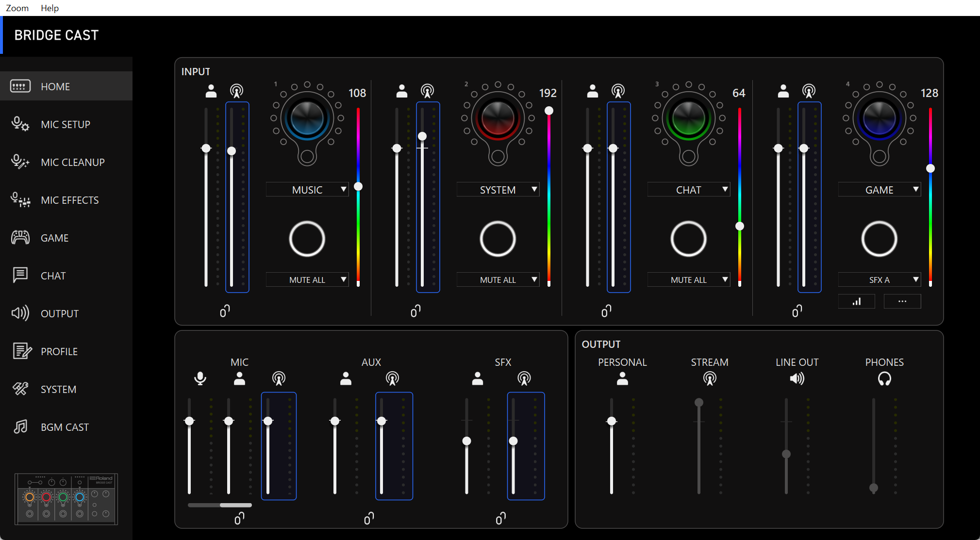This screenshot has width=980, height=540.
Task: Click channel 2 personal mix person icon
Action: tap(402, 91)
